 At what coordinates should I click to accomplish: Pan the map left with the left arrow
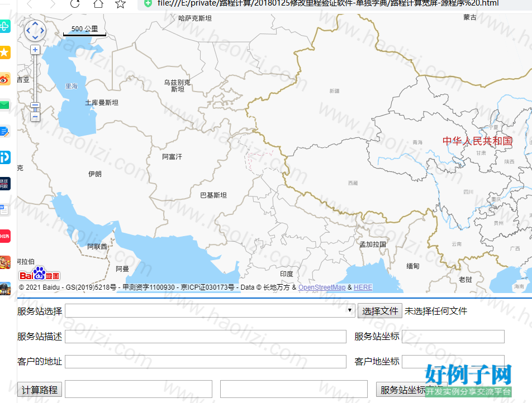pyautogui.click(x=28, y=31)
